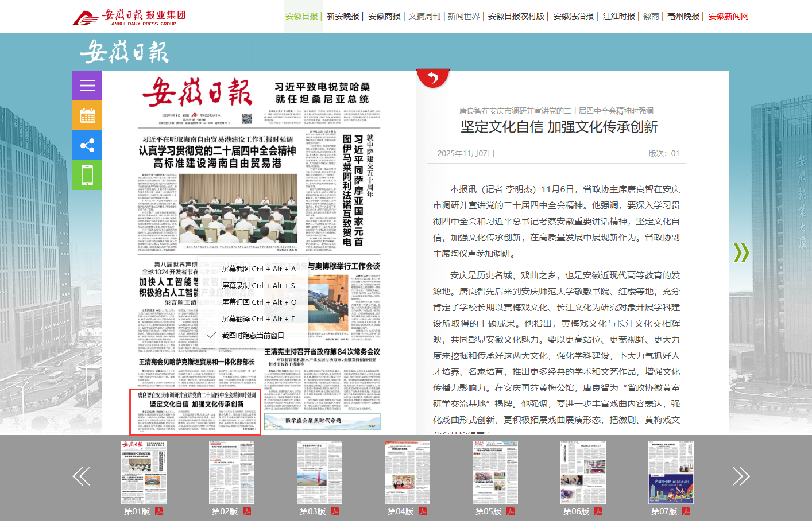Open the purple hamburger menu icon
Image resolution: width=812 pixels, height=524 pixels.
87,86
